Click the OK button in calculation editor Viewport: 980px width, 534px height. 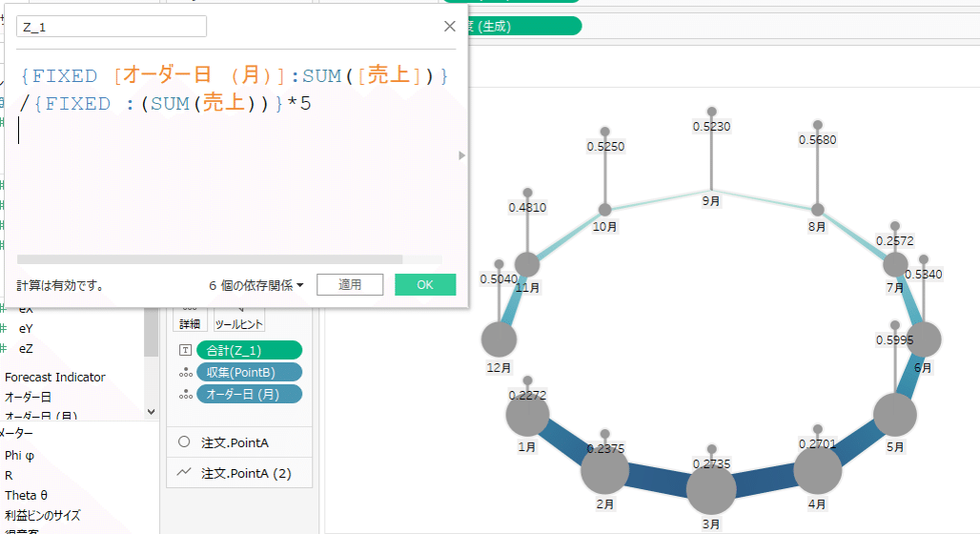coord(425,284)
